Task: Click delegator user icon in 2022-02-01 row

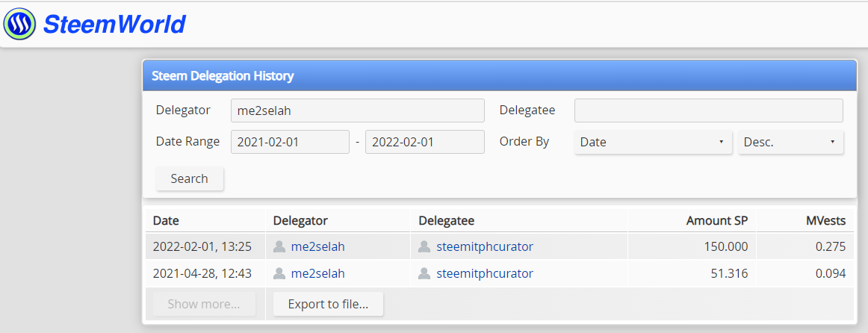Action: [279, 246]
